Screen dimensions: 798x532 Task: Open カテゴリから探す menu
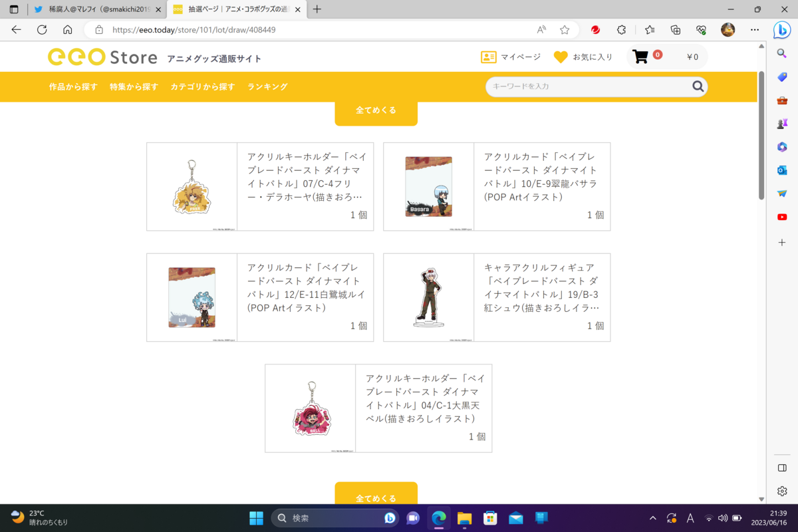pyautogui.click(x=203, y=86)
